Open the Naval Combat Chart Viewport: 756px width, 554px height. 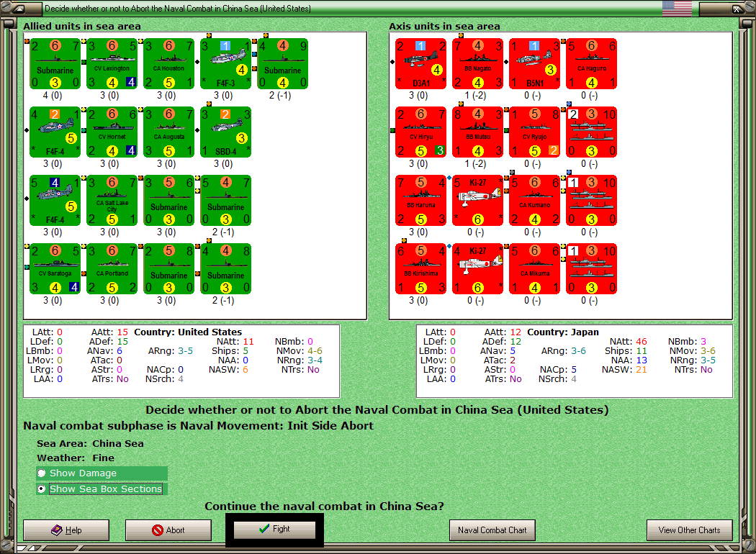[492, 530]
